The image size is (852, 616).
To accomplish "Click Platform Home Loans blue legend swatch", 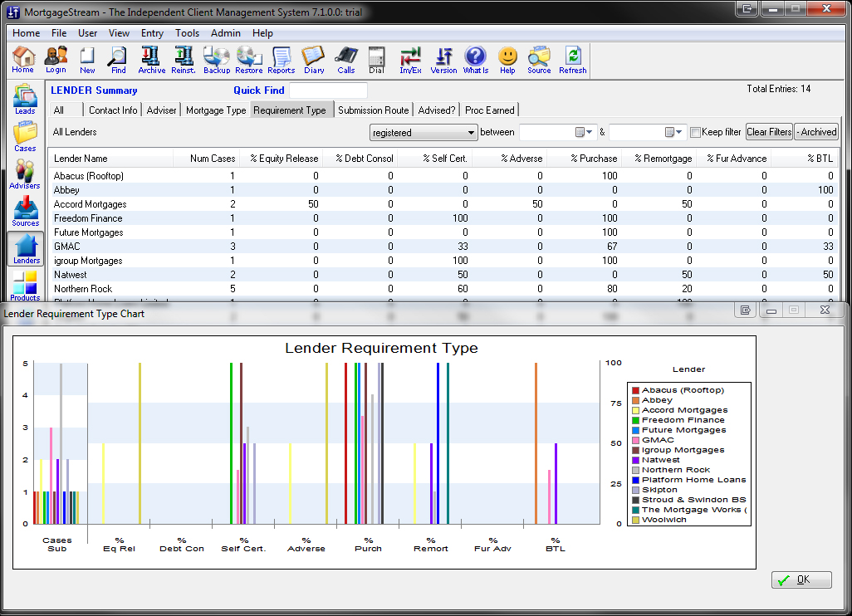I will click(x=635, y=480).
